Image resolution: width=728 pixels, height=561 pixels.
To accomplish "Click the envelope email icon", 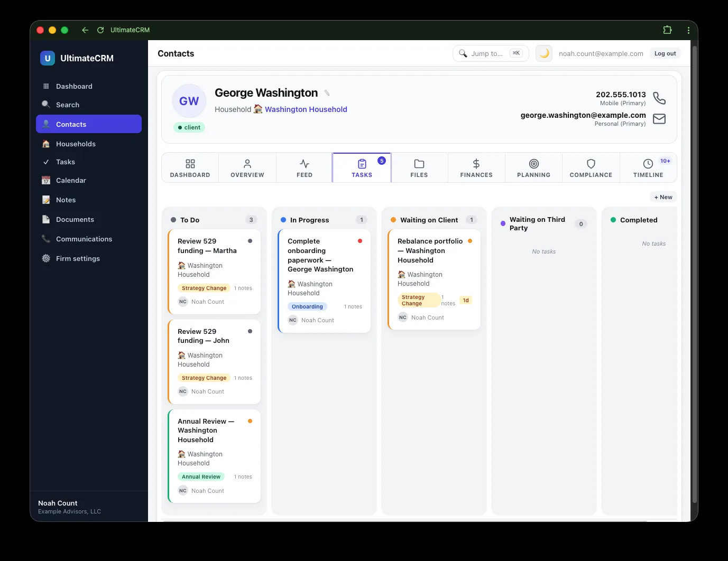I will pyautogui.click(x=659, y=119).
